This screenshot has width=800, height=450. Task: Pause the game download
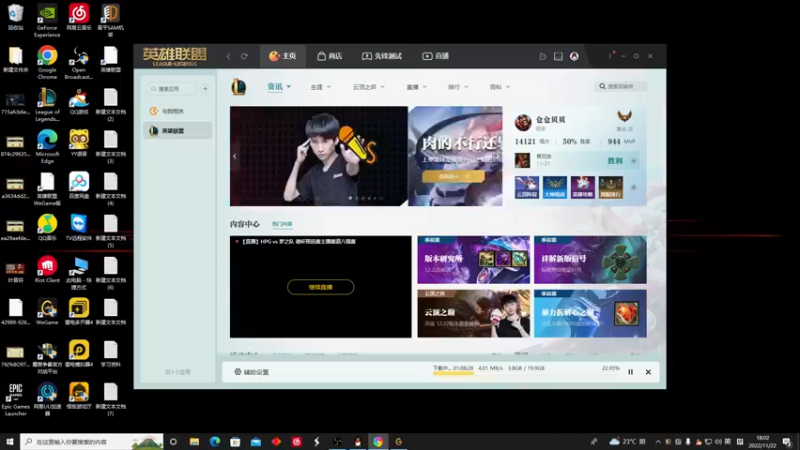pos(631,372)
